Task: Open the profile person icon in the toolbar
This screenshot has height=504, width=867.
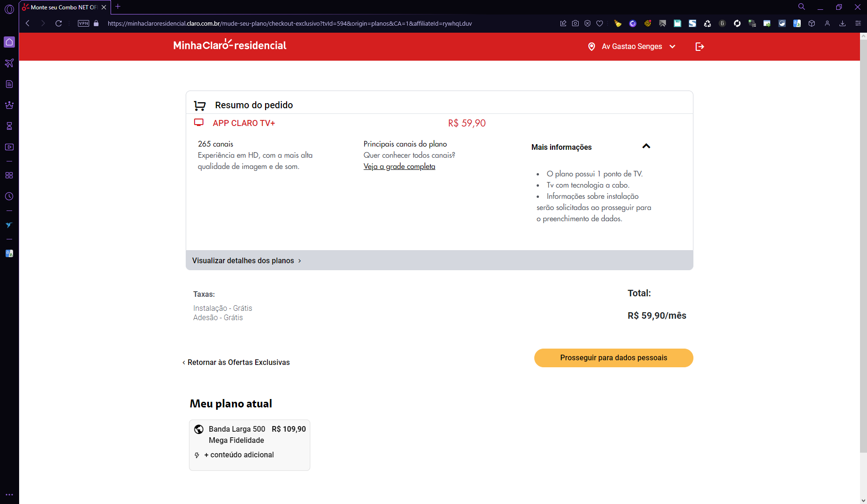Action: coord(827,23)
